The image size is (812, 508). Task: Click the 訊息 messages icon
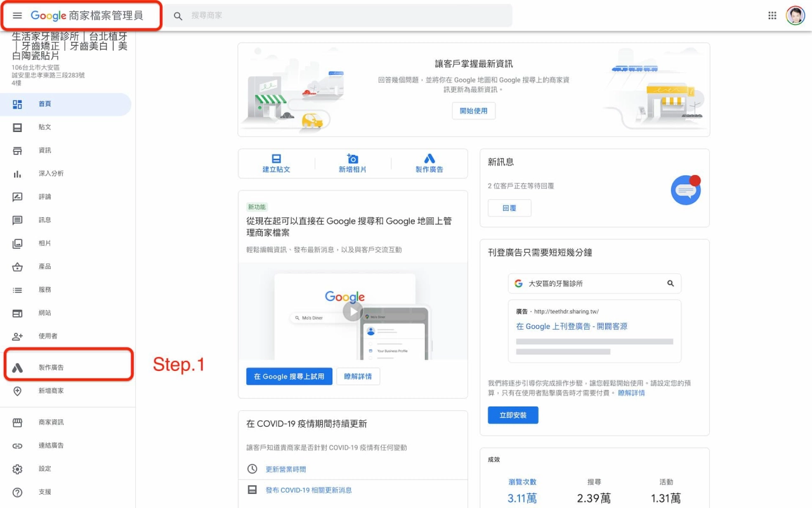click(x=18, y=220)
